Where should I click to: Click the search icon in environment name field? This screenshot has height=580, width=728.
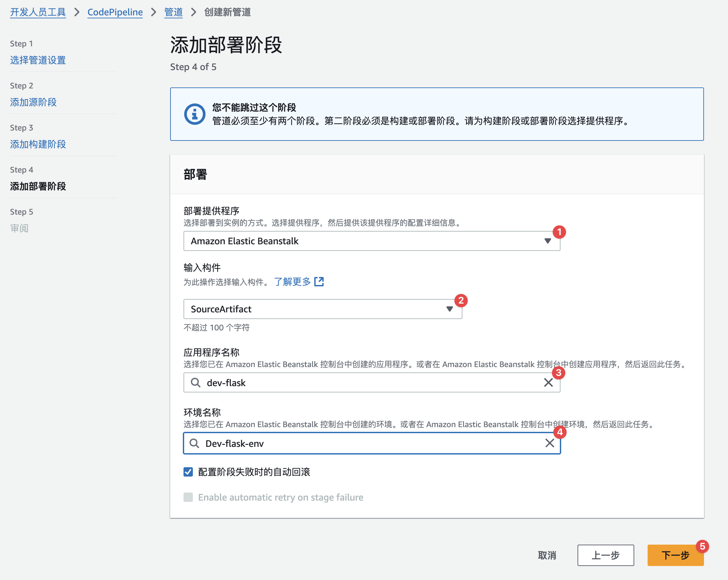(194, 443)
